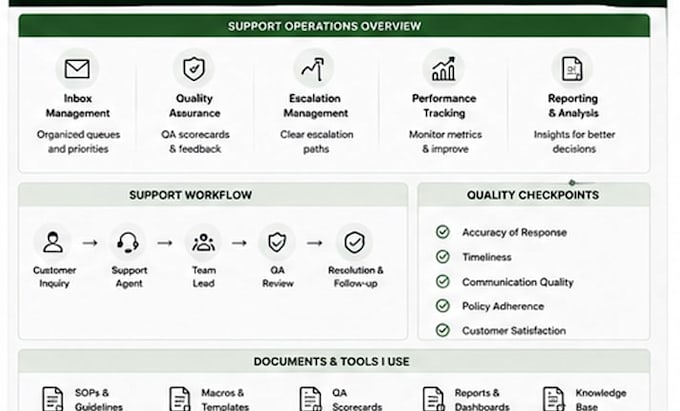Click the Customer Inquiry label
Screen dimensions: 680x411
coord(54,277)
